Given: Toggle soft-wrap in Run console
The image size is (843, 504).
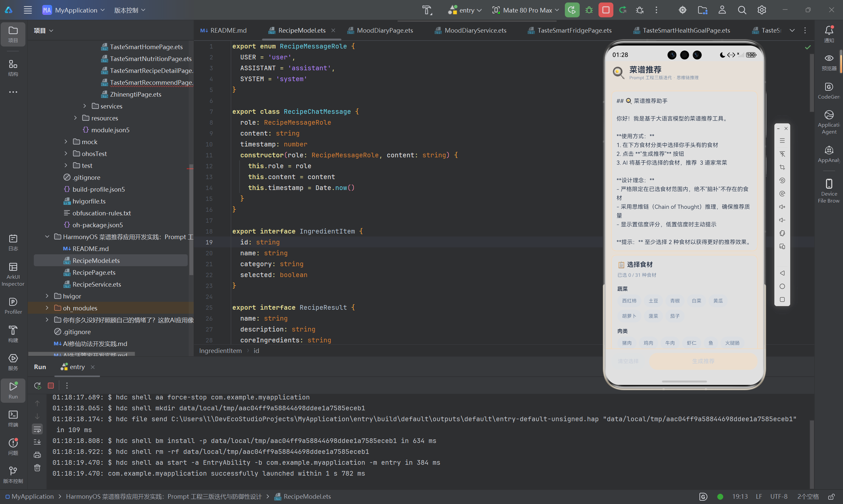Looking at the screenshot, I should (x=37, y=429).
